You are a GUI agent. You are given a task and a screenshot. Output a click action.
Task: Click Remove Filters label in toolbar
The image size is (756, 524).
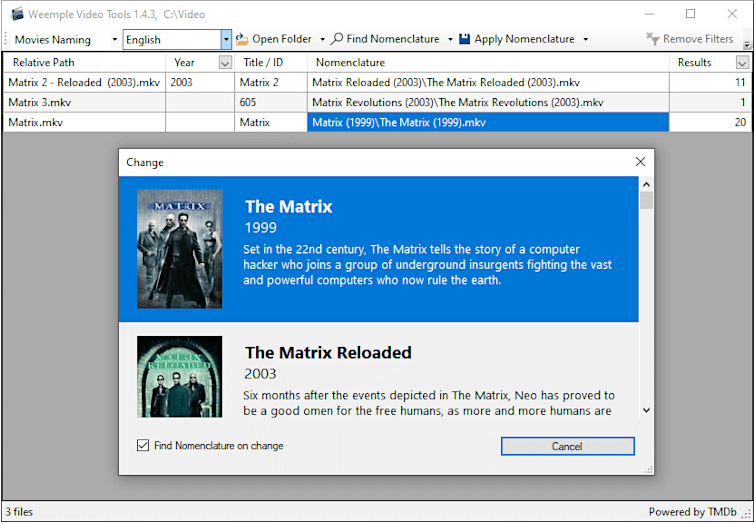tap(698, 39)
